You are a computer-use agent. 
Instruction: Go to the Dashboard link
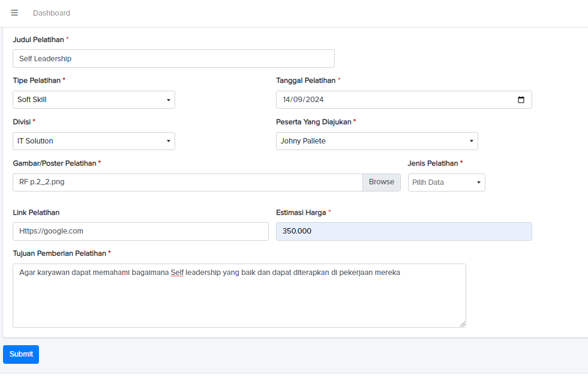(52, 13)
